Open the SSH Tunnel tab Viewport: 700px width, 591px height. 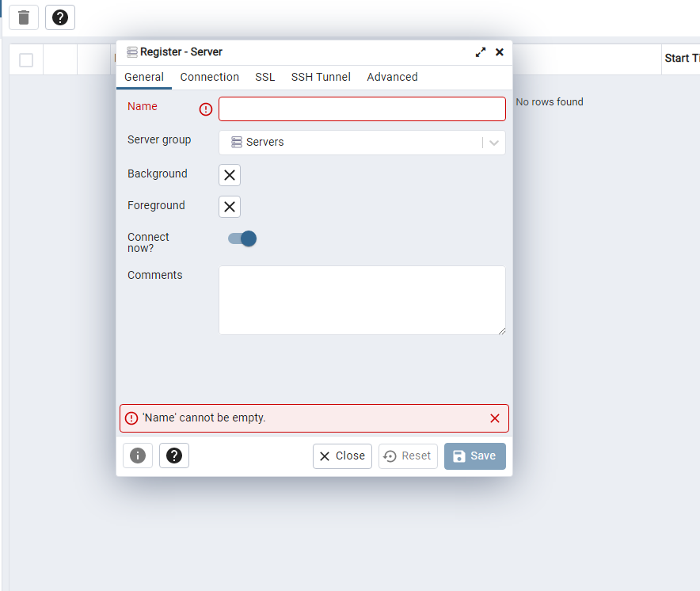[321, 77]
